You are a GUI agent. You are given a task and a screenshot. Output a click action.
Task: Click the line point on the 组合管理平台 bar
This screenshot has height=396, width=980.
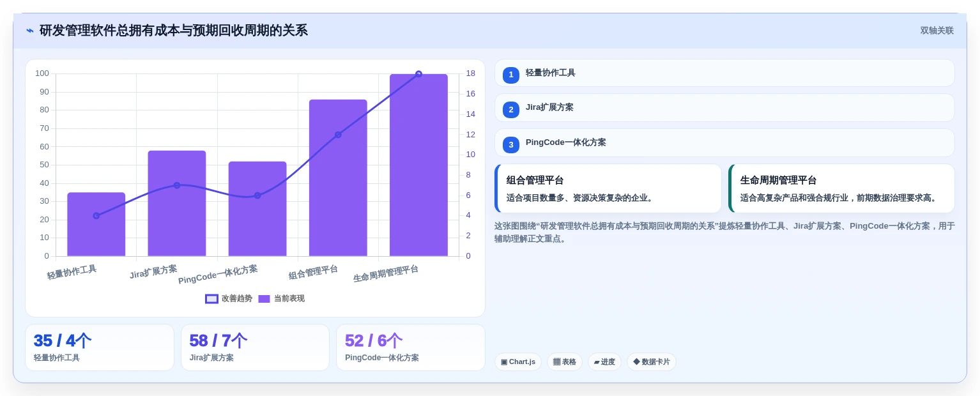pos(338,135)
